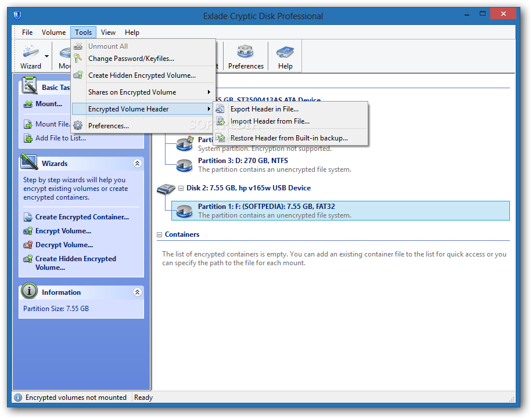Image resolution: width=532 pixels, height=419 pixels.
Task: Click the Import Header from File icon
Action: (220, 121)
